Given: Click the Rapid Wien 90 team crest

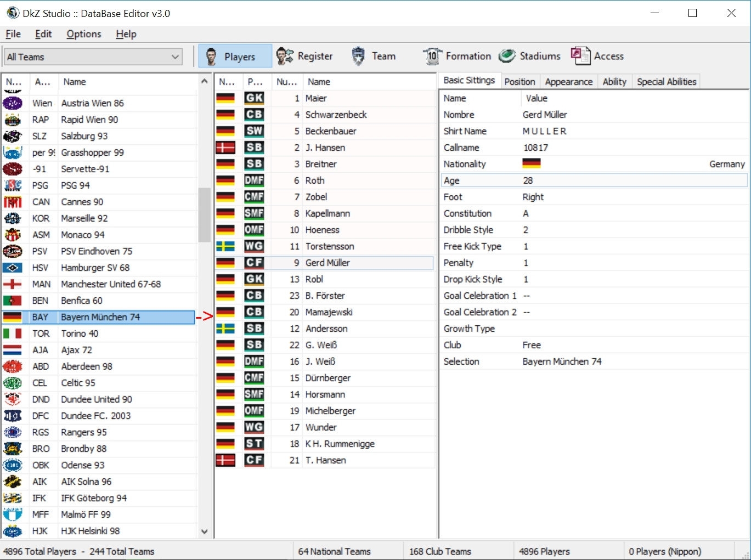Looking at the screenshot, I should click(13, 120).
